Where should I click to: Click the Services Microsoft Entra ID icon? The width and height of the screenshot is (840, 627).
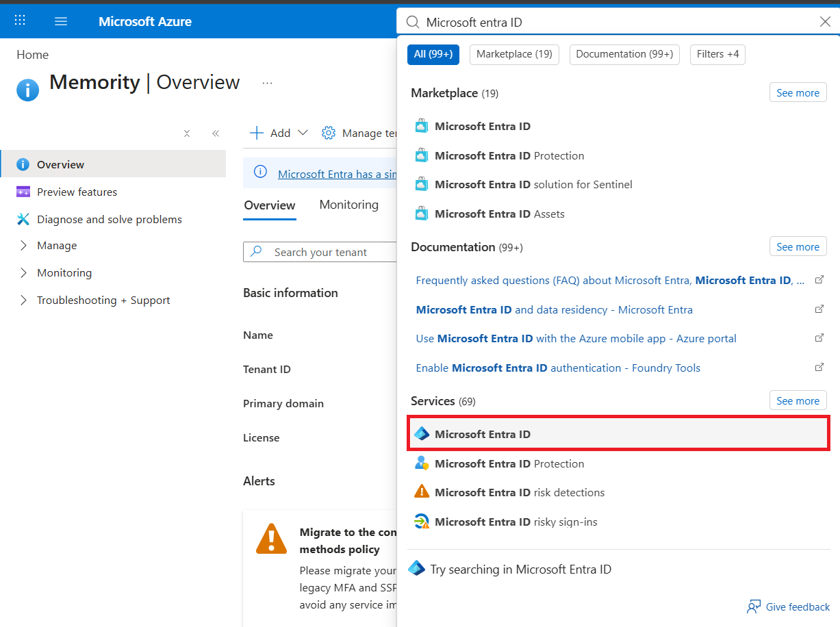click(x=422, y=434)
